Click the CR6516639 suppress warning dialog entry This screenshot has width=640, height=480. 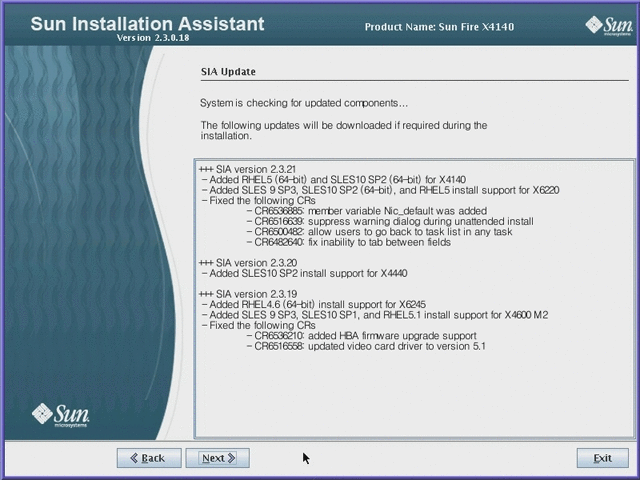tap(390, 222)
